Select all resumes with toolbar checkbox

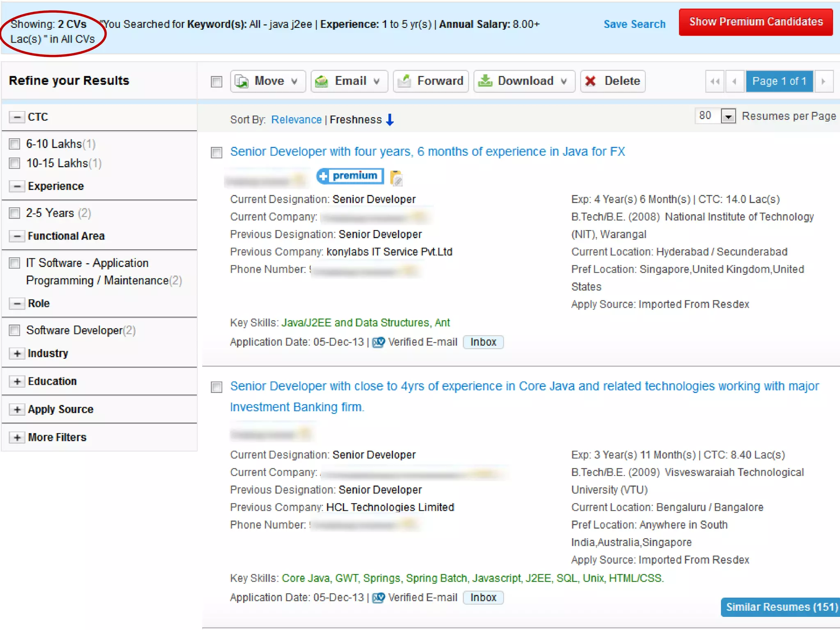tap(217, 82)
